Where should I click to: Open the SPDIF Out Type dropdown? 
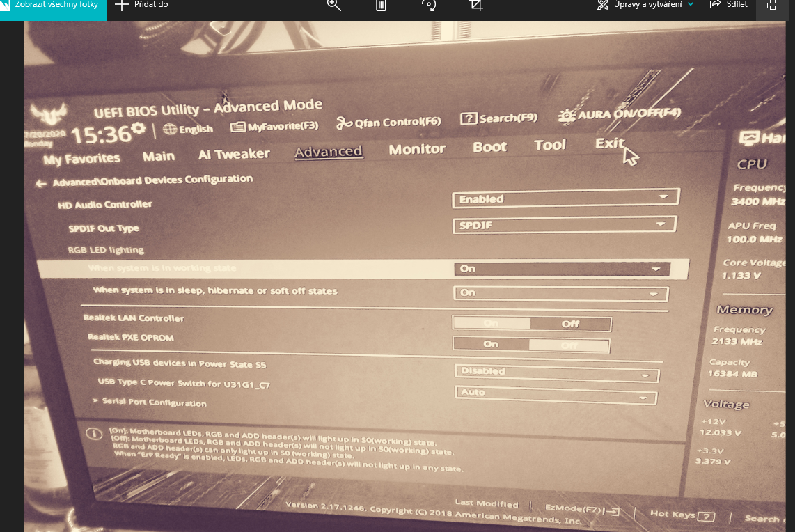564,225
